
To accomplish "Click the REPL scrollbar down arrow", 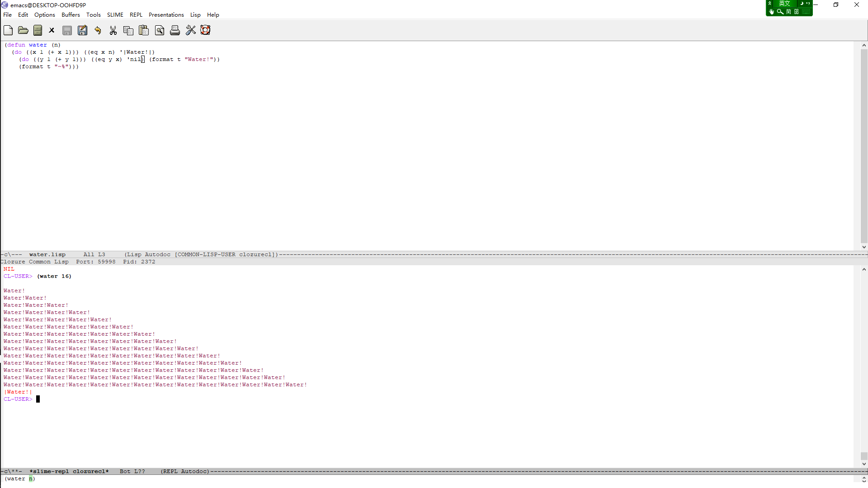I will [x=864, y=464].
